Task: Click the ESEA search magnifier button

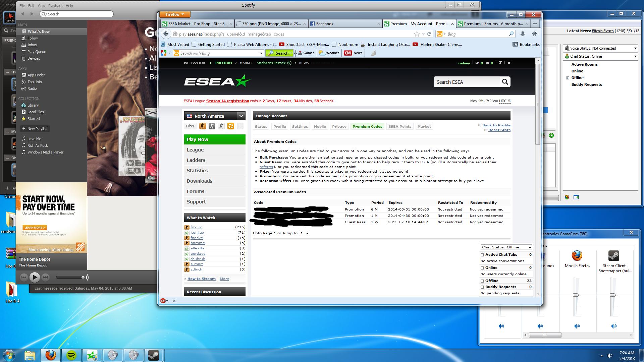Action: [x=505, y=82]
